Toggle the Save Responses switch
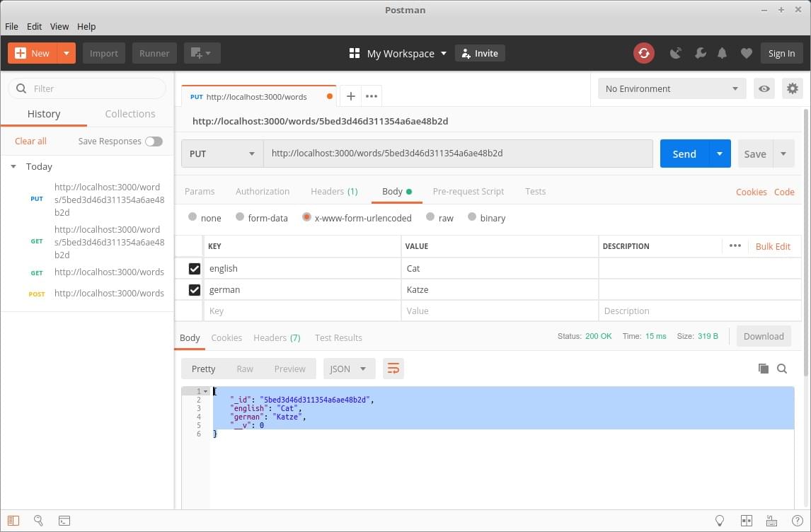 pyautogui.click(x=154, y=141)
